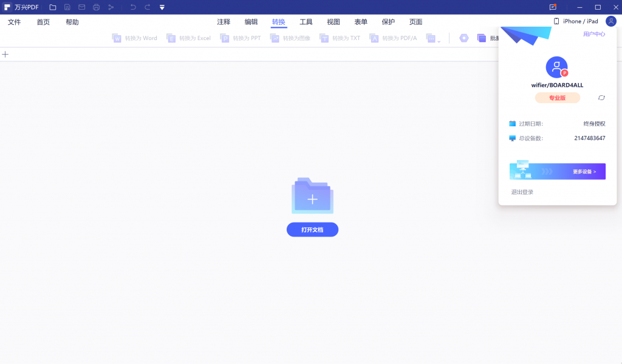622x364 pixels.
Task: Switch to the 视图 tab
Action: (x=333, y=22)
